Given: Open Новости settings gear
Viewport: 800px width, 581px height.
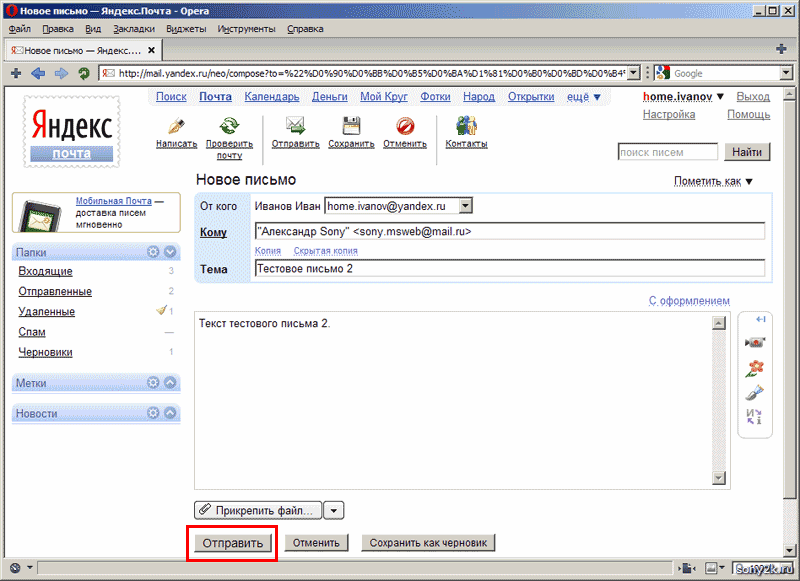Looking at the screenshot, I should [x=153, y=413].
